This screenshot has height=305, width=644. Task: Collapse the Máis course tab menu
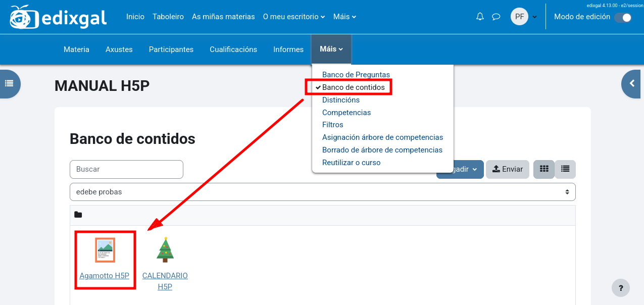point(331,49)
